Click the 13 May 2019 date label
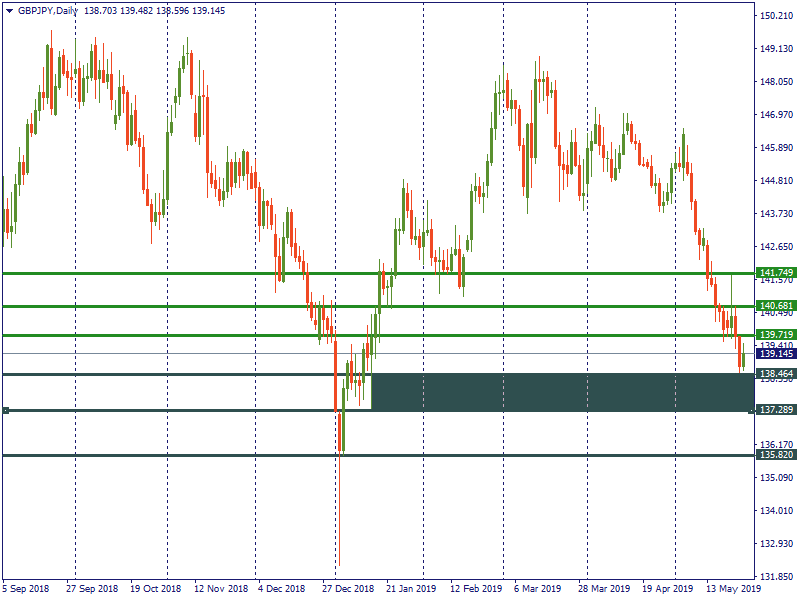The height and width of the screenshot is (600, 800). (x=732, y=589)
